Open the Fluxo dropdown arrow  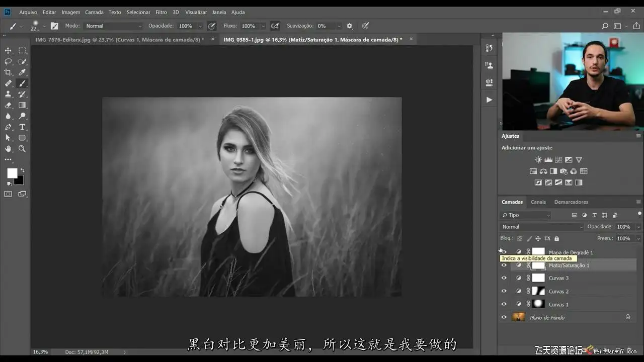click(x=263, y=26)
